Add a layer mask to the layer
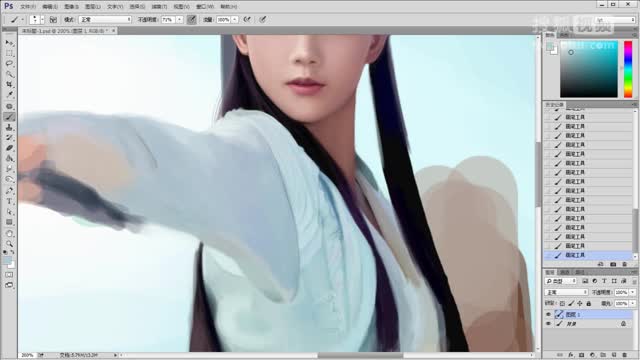 [x=582, y=355]
